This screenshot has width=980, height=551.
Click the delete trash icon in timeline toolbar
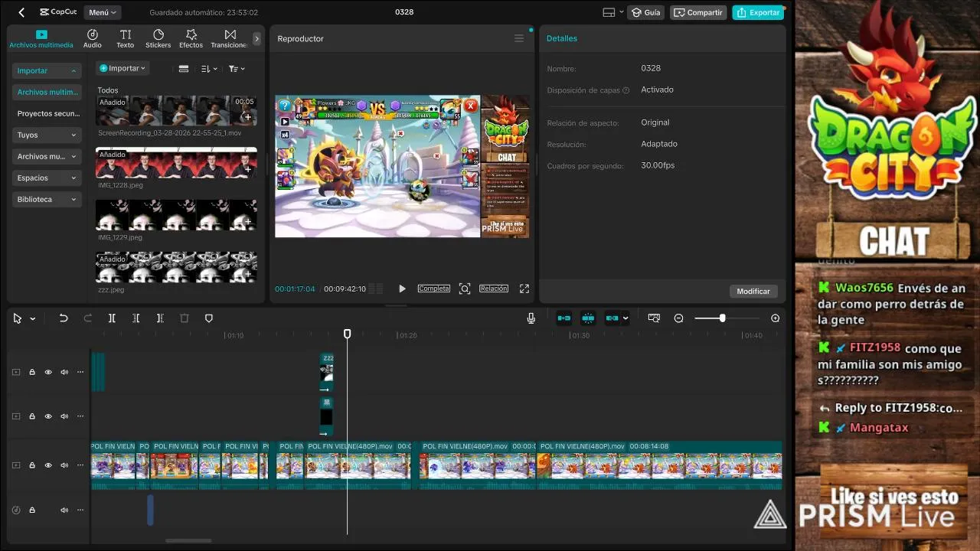click(x=185, y=318)
